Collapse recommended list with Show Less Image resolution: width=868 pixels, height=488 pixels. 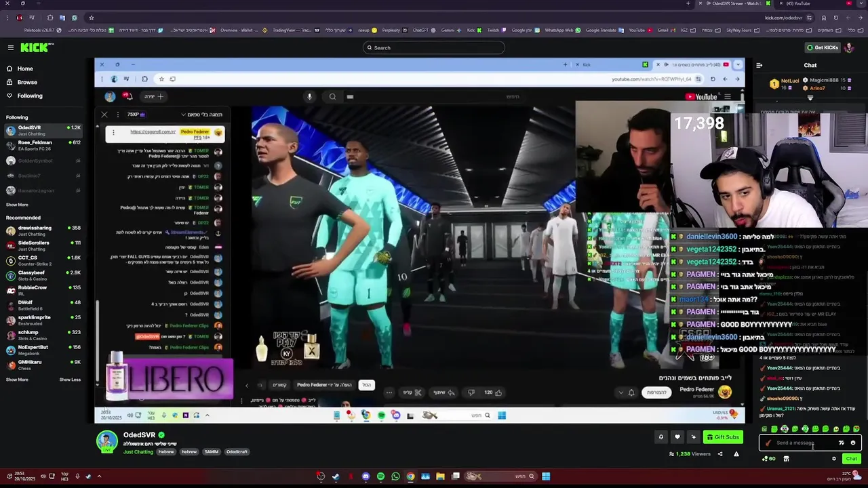point(70,380)
